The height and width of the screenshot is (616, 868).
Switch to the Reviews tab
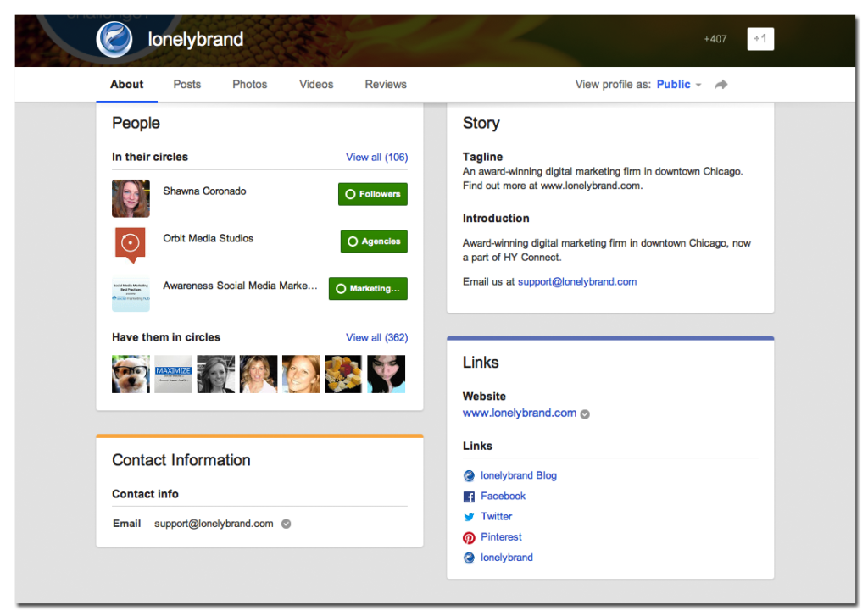[385, 84]
